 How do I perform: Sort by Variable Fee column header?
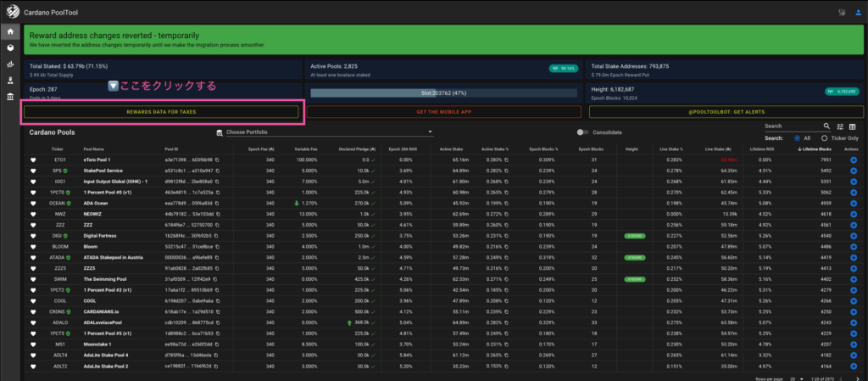click(305, 149)
